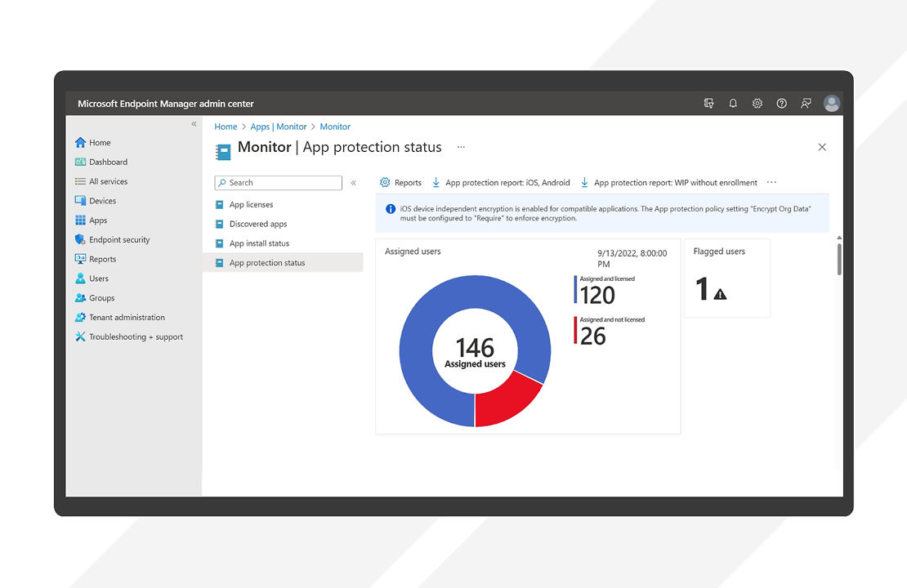Screen dimensions: 907x588
Task: Open the account avatar menu
Action: coord(832,104)
